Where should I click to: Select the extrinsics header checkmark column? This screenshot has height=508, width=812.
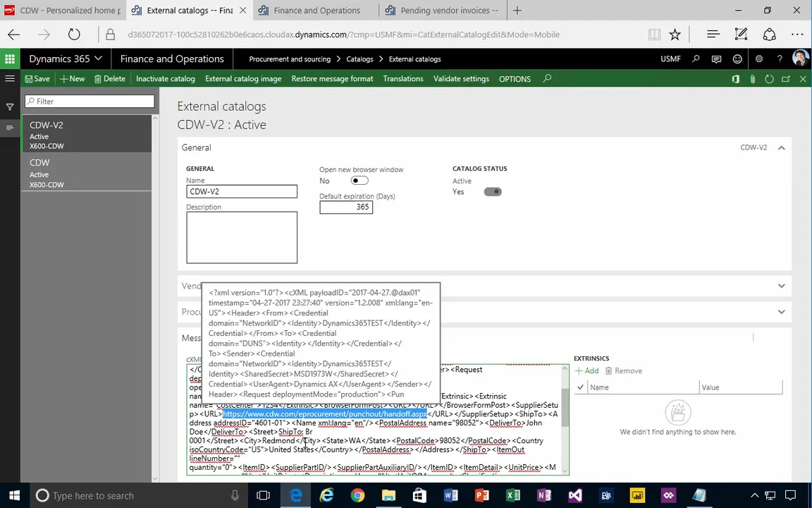tap(580, 387)
